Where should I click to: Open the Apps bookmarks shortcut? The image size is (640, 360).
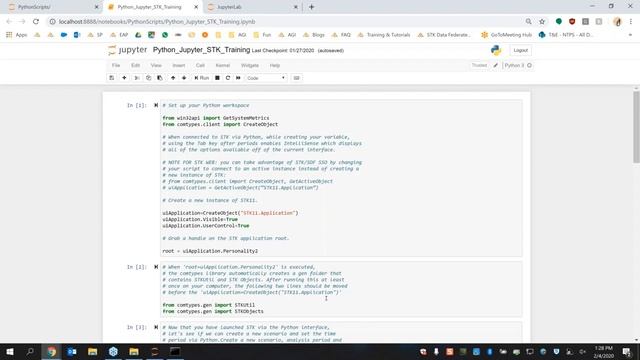[16, 35]
